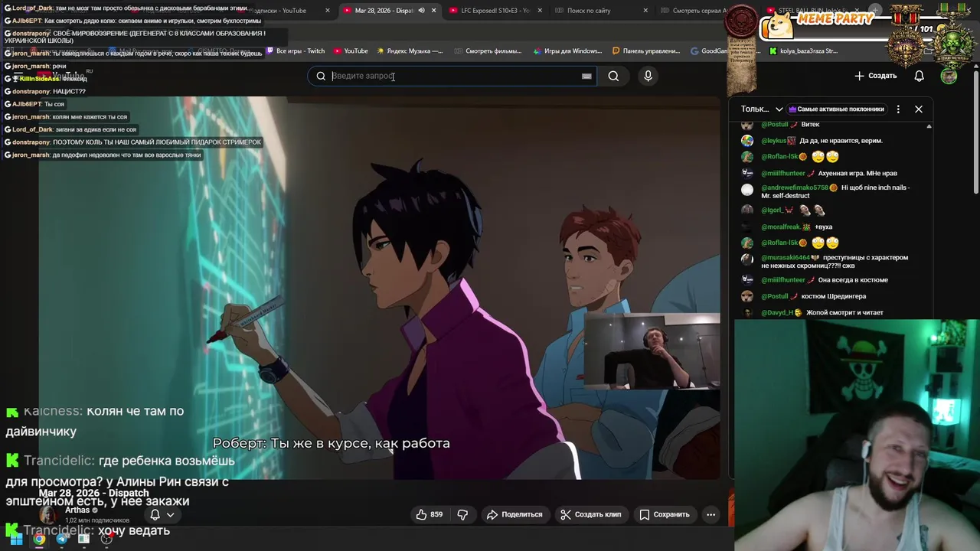Expand the 'Тольк...' chat mode dropdown
Viewport: 980px width, 551px height.
pos(762,109)
